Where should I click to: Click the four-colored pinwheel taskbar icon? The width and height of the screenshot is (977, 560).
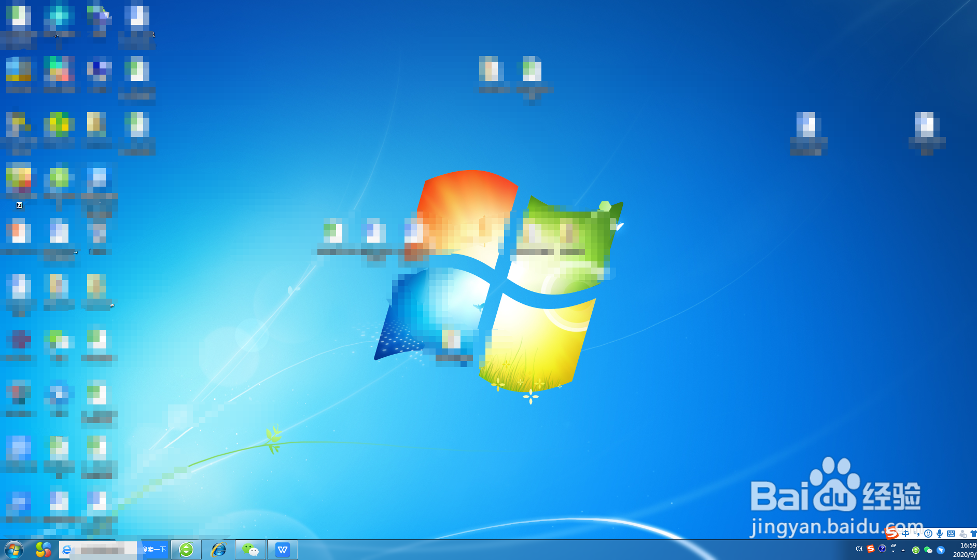point(44,550)
